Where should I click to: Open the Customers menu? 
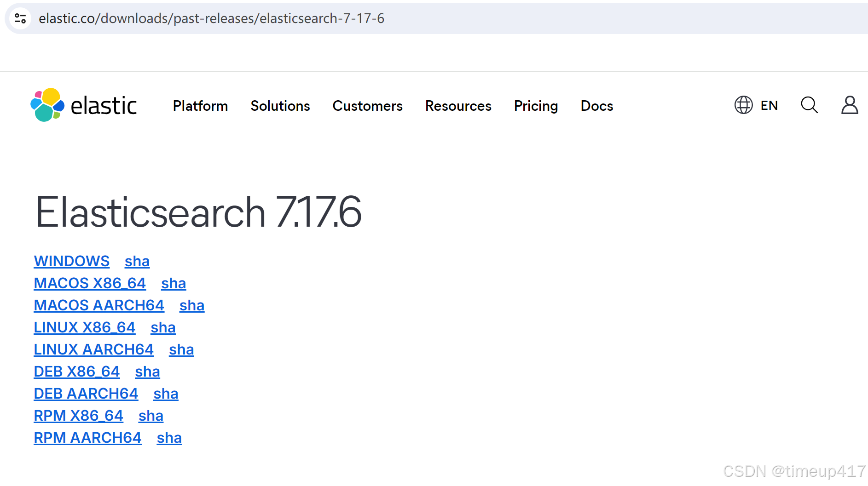[x=367, y=106]
